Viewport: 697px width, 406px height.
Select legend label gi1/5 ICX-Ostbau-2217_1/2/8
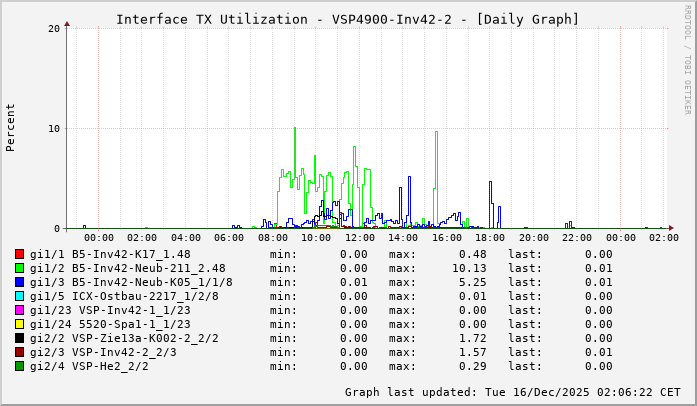(124, 296)
